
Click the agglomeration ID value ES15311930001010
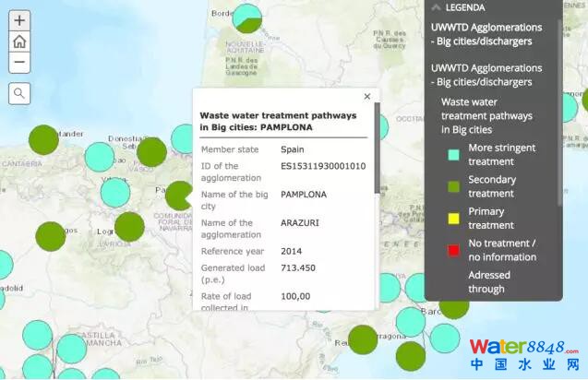323,167
